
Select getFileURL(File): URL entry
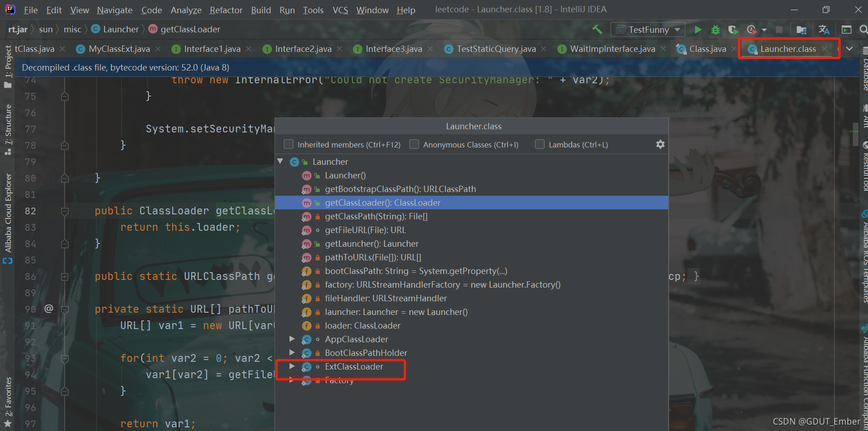click(472, 230)
